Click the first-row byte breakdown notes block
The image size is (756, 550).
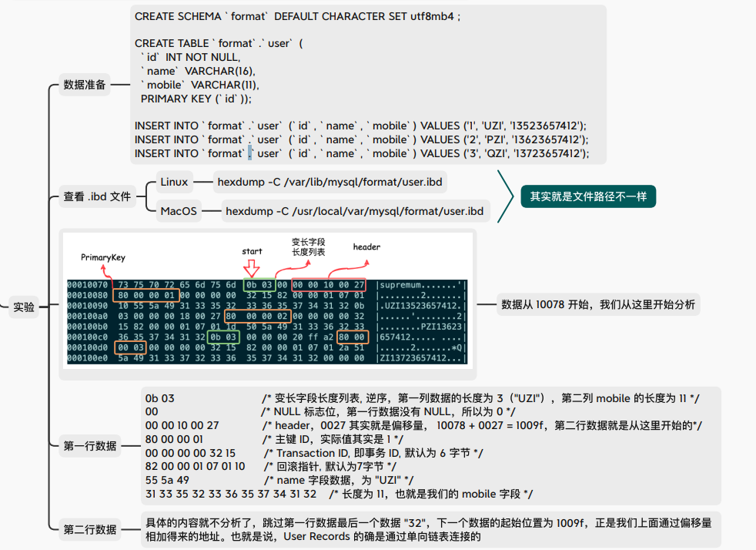[x=422, y=445]
